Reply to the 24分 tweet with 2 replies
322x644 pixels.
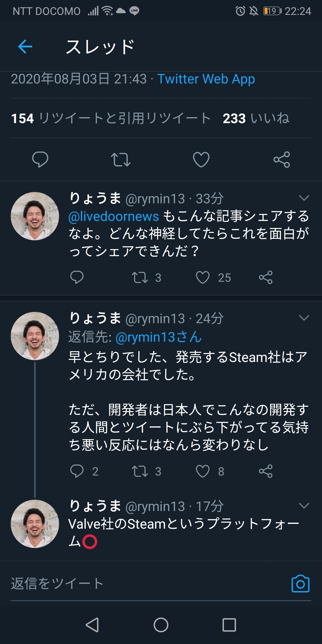coord(77,471)
